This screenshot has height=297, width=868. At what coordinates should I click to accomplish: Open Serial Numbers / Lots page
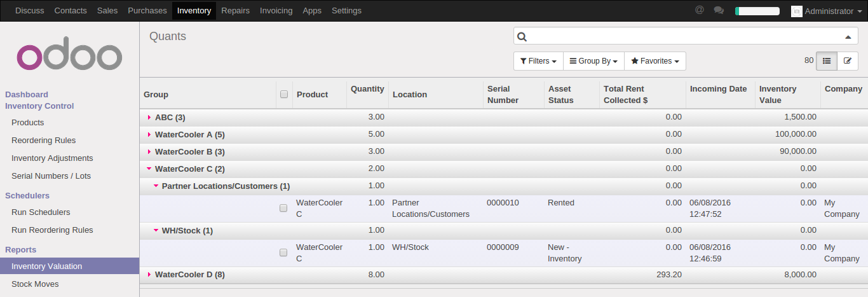(52, 176)
